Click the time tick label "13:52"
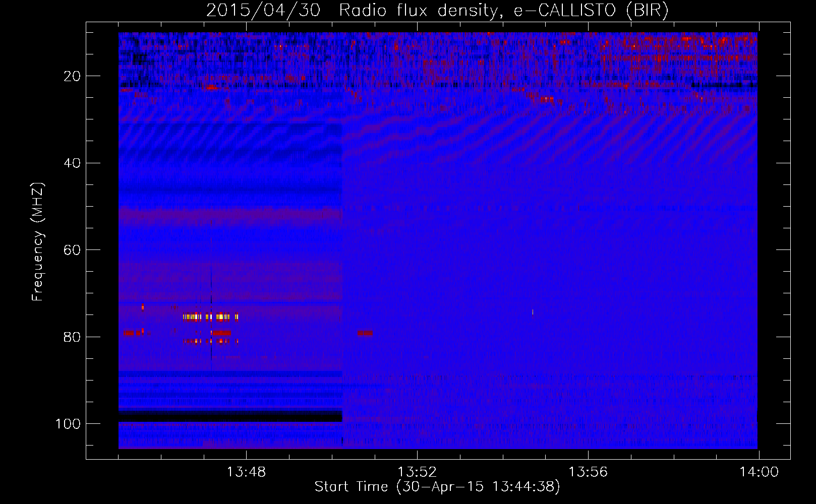The image size is (816, 504). (417, 472)
